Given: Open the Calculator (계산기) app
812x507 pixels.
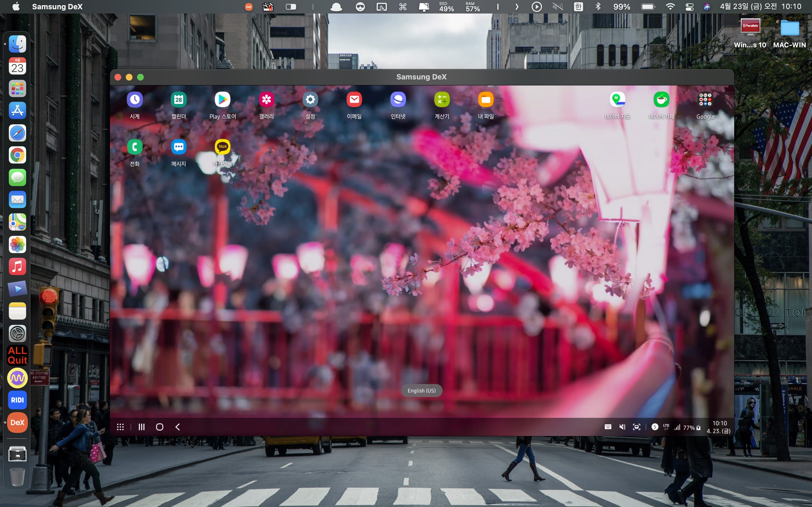Looking at the screenshot, I should pos(442,100).
